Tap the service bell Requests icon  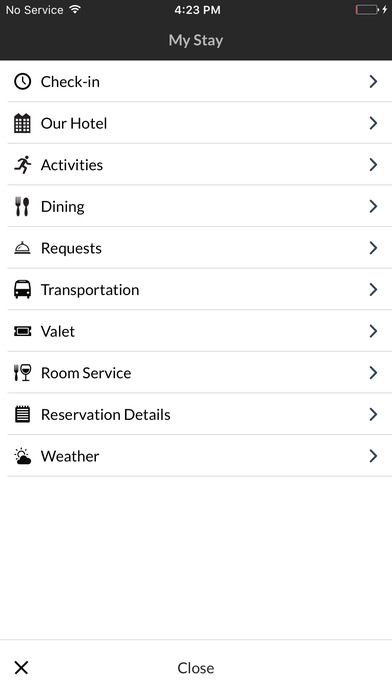[x=22, y=248]
